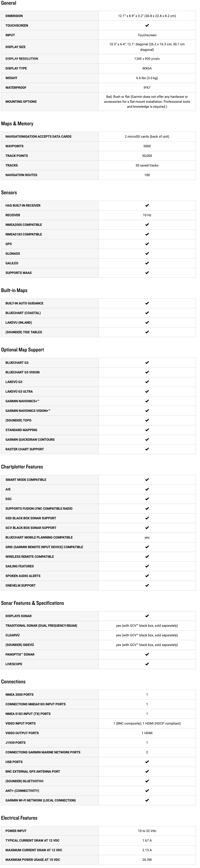Click the Chartplotter Features heading
The height and width of the screenshot is (868, 200).
pos(22,467)
